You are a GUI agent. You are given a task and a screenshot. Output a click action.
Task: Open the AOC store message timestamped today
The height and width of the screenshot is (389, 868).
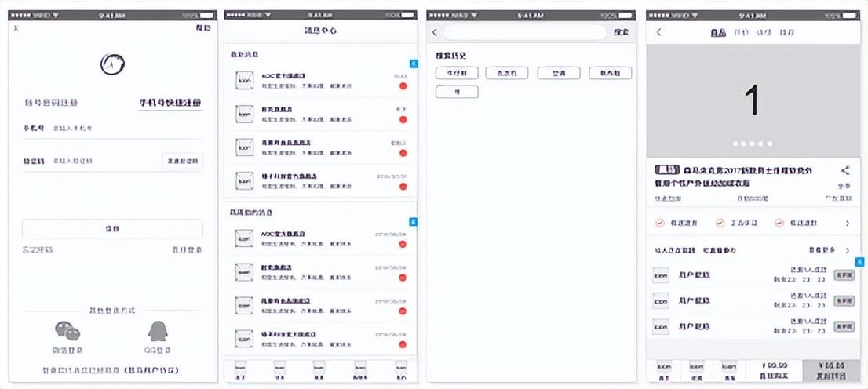tap(320, 81)
